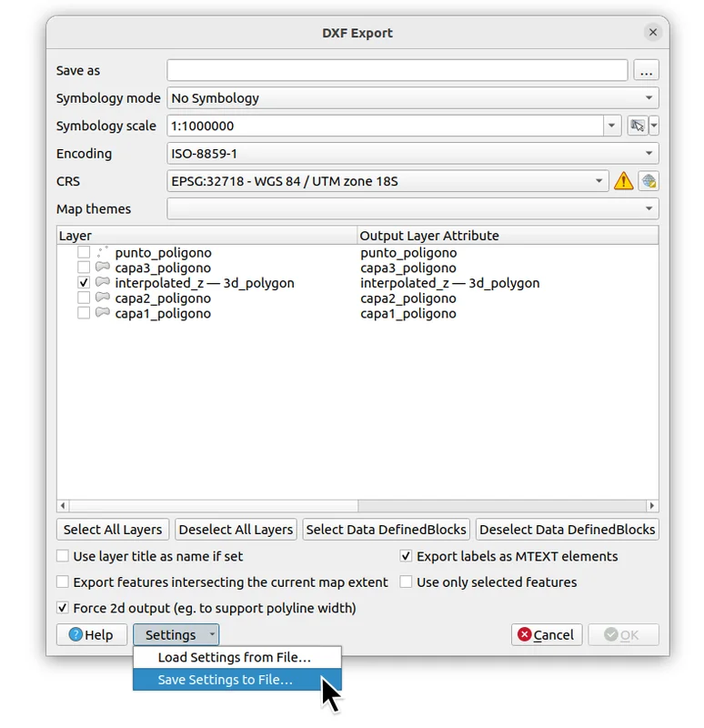
Task: Click the CRS warning triangle icon
Action: click(623, 181)
